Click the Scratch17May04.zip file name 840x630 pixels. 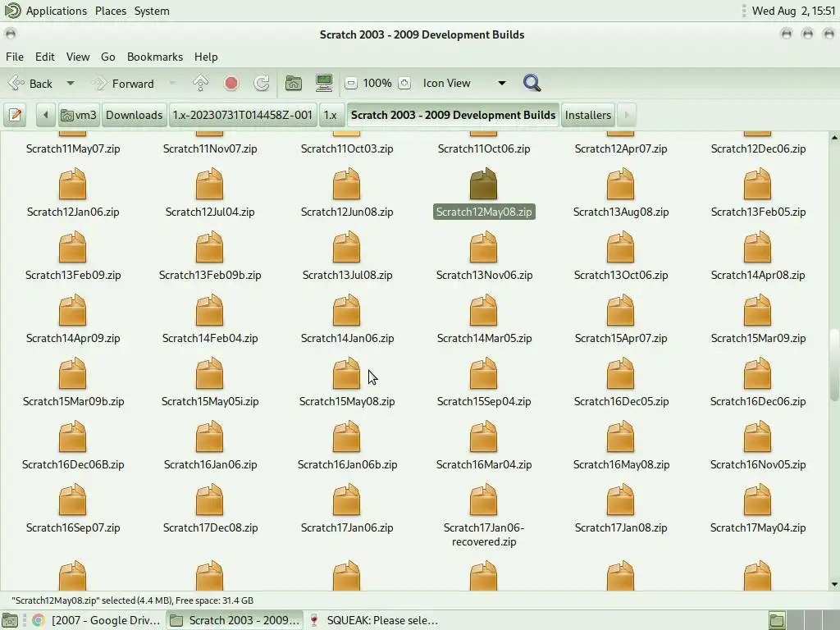758,527
